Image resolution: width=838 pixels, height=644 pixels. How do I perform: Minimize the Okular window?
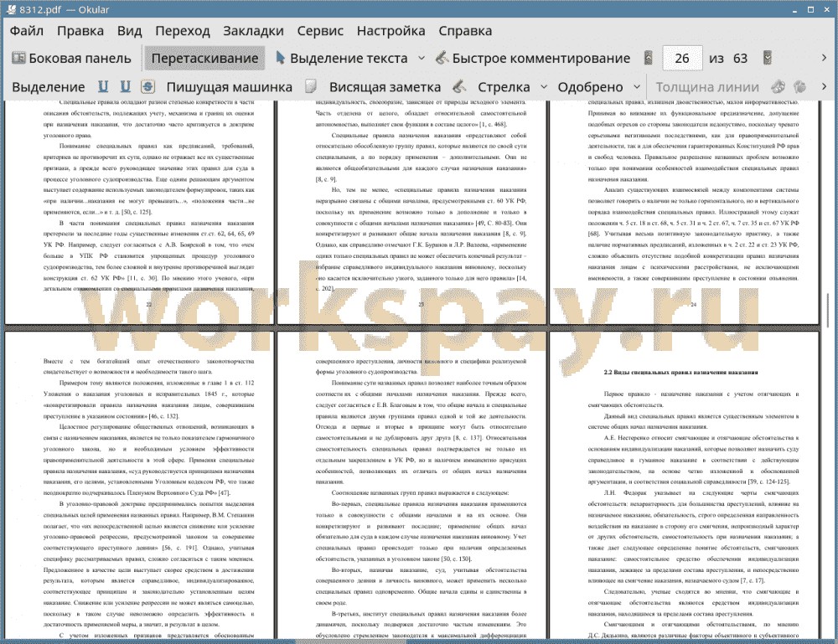pyautogui.click(x=794, y=9)
